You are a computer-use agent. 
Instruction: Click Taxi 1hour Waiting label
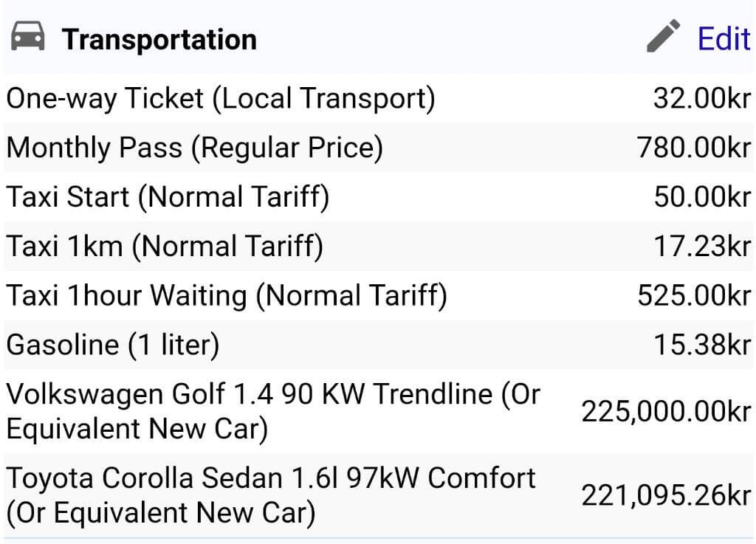tap(227, 295)
